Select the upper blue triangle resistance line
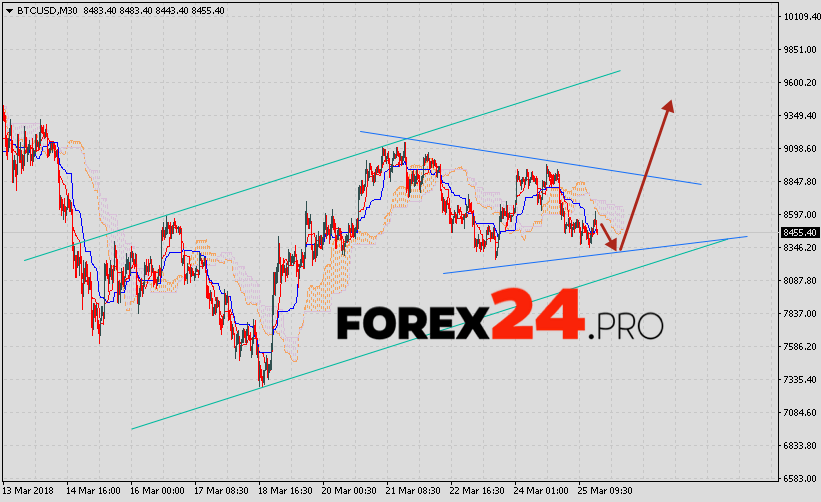The height and width of the screenshot is (502, 821). click(x=530, y=158)
